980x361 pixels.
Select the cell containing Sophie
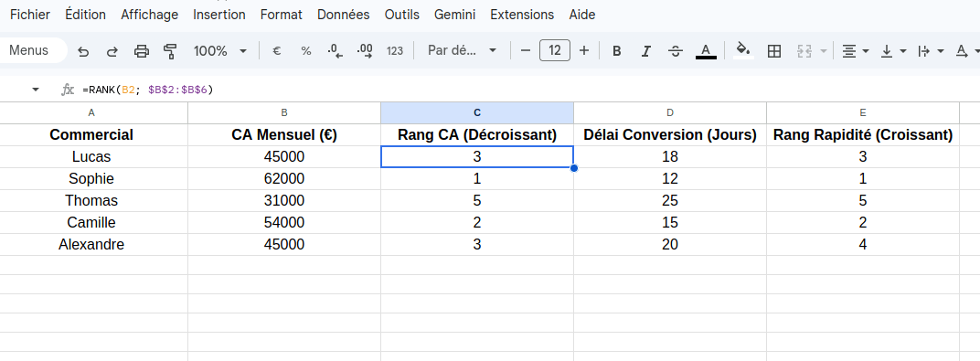tap(91, 178)
